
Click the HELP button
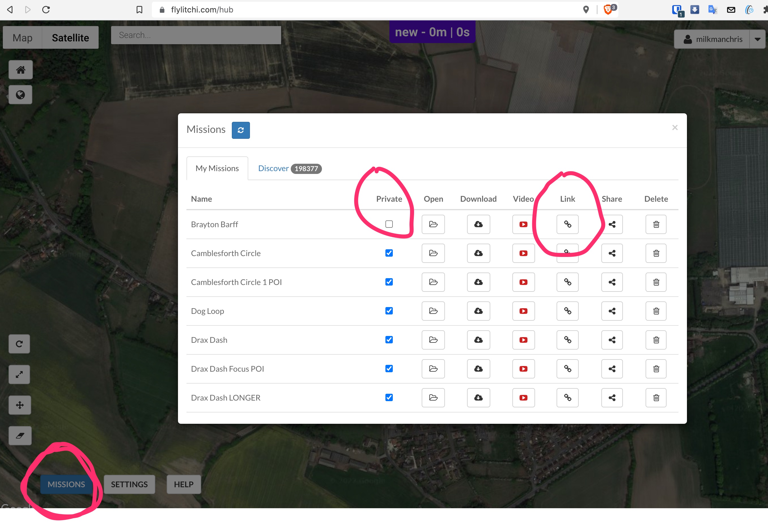click(183, 484)
